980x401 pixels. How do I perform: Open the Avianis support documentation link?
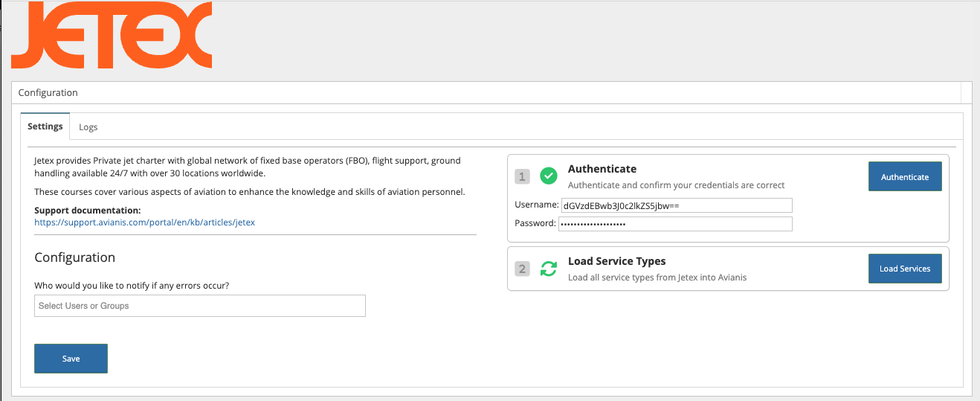(x=144, y=222)
